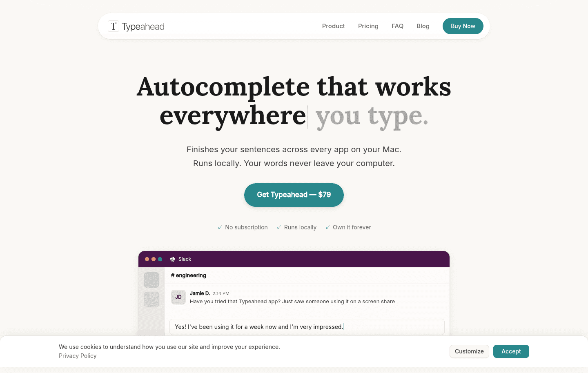This screenshot has height=373, width=588.
Task: Open the Pricing nav link
Action: click(x=368, y=26)
